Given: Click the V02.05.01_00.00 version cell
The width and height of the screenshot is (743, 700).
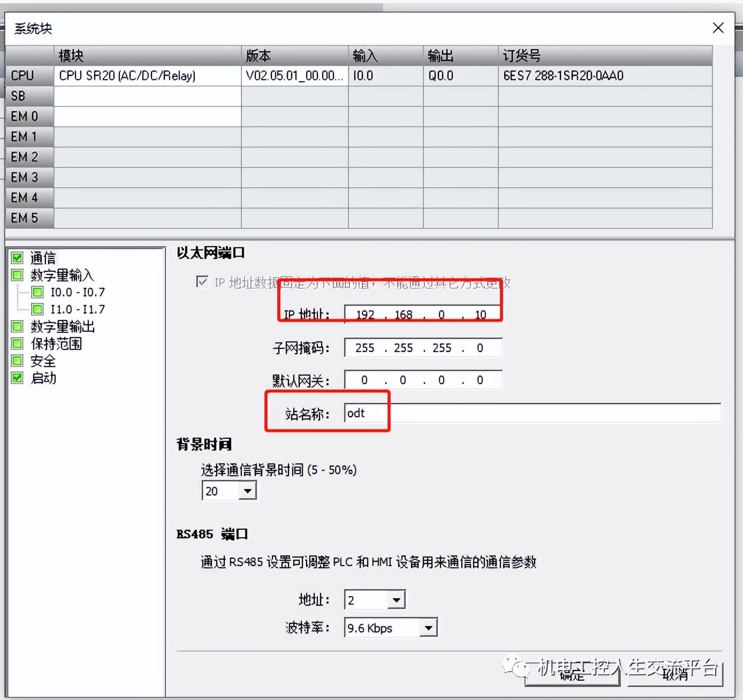Looking at the screenshot, I should (x=295, y=76).
